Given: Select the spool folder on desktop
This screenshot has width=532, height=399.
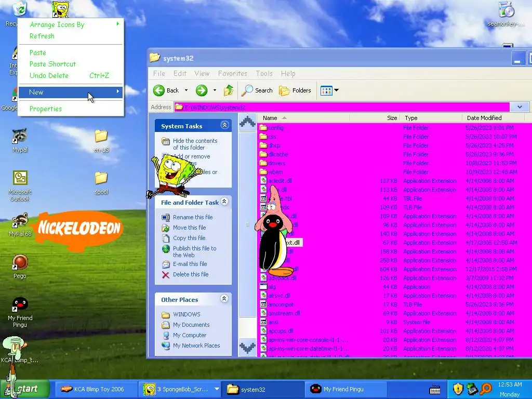Looking at the screenshot, I should [x=101, y=178].
